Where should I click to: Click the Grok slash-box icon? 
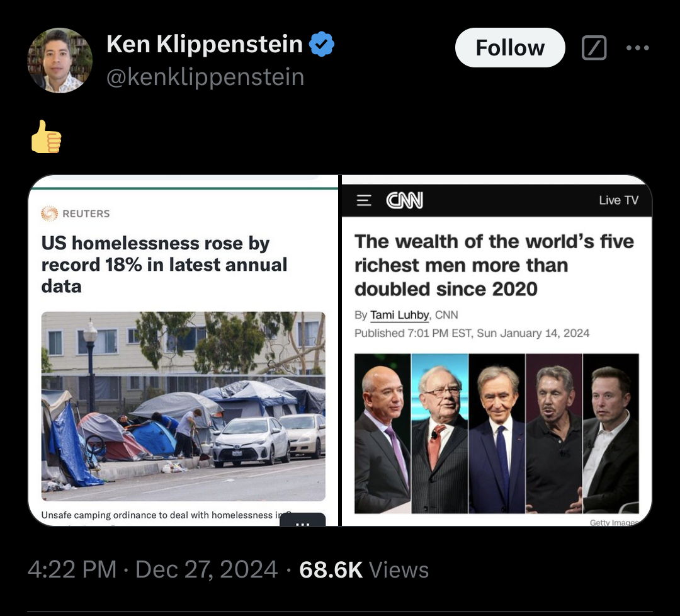pyautogui.click(x=594, y=47)
